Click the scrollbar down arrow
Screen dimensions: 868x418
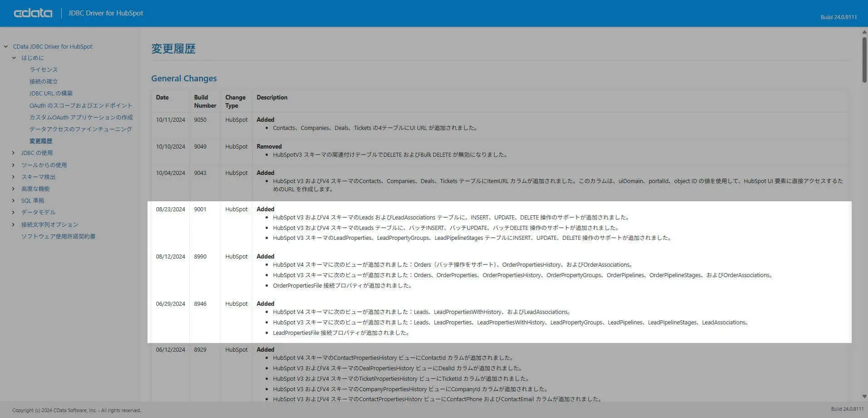coord(864,397)
